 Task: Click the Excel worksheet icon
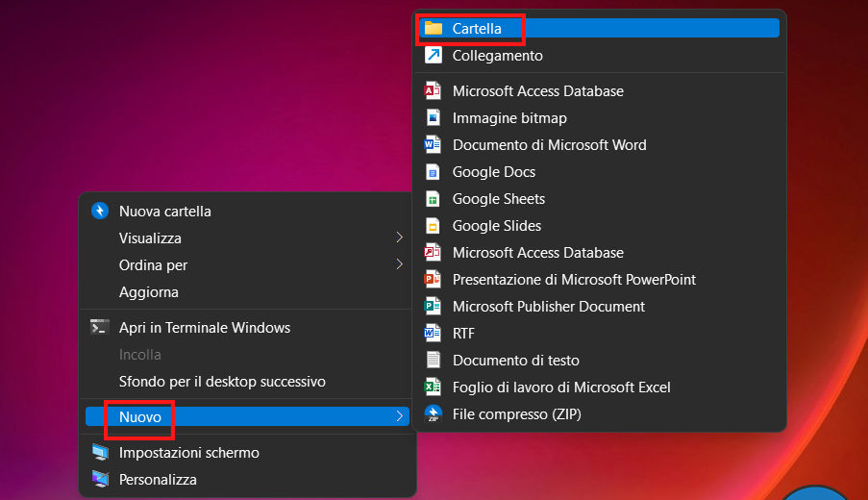[x=434, y=387]
